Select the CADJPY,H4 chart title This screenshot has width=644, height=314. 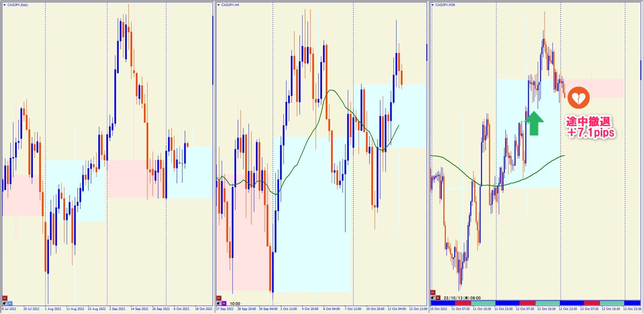(x=230, y=5)
